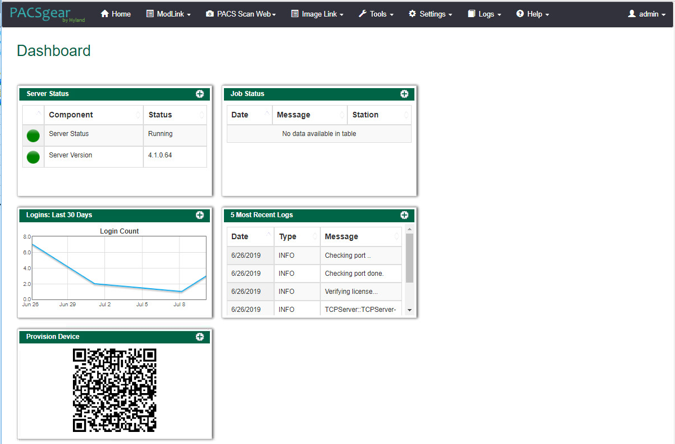Open the 5 Most Recent Logs plus icon
Screen dimensions: 675x444
tap(404, 215)
